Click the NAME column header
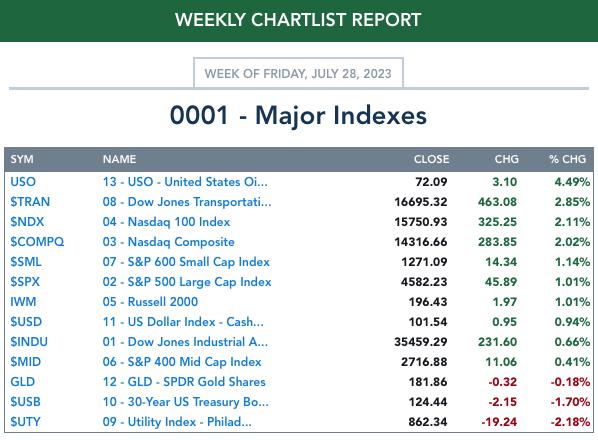The height and width of the screenshot is (440, 598). (x=119, y=159)
